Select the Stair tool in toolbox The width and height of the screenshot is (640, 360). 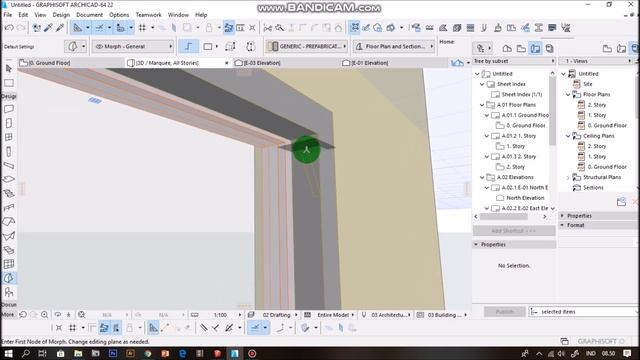coord(9,193)
